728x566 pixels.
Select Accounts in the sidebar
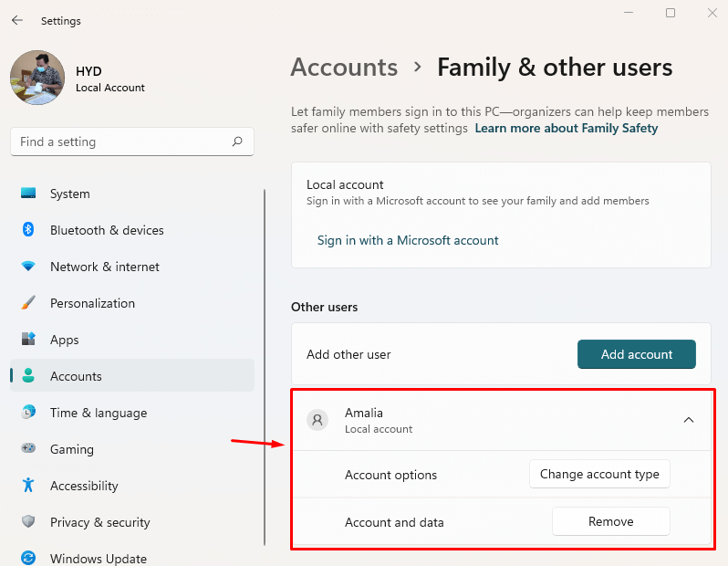coord(76,376)
